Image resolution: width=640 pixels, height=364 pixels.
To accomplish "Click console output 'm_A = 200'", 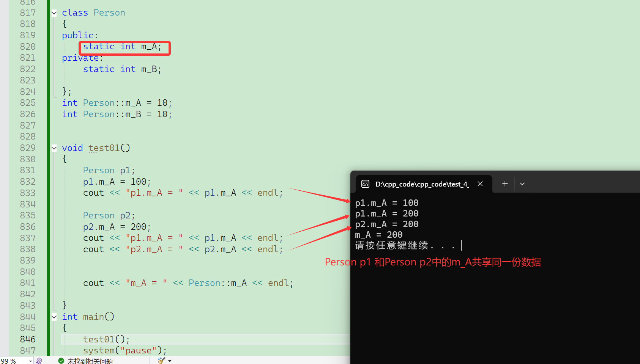I will pyautogui.click(x=378, y=235).
